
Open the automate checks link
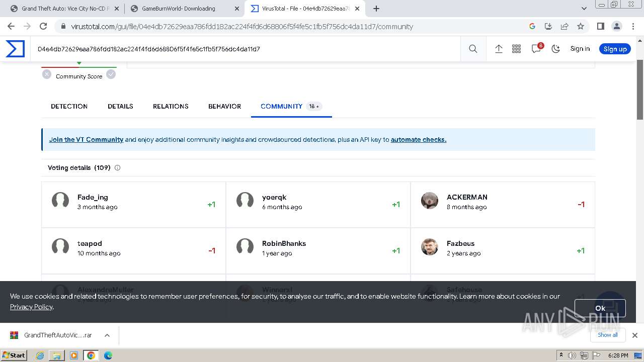click(x=419, y=140)
